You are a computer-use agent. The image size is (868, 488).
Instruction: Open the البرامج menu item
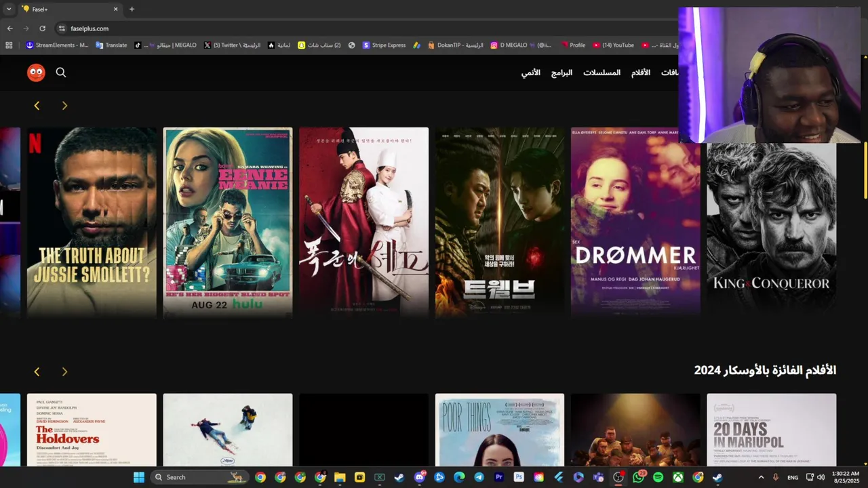pyautogui.click(x=561, y=73)
